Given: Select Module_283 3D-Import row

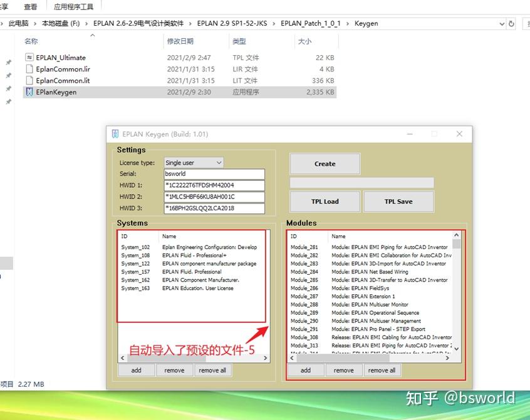Looking at the screenshot, I should click(370, 264).
